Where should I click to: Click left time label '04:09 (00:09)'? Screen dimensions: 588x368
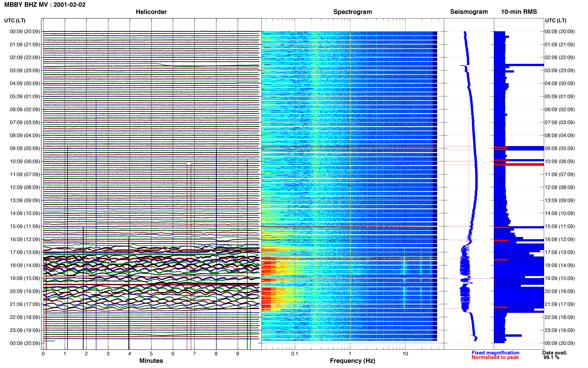(25, 83)
